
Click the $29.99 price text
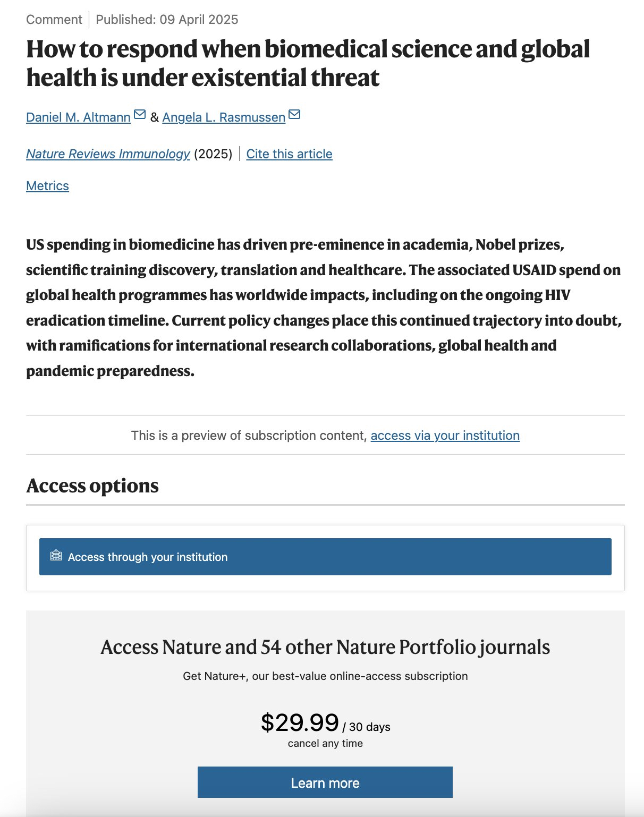(300, 723)
